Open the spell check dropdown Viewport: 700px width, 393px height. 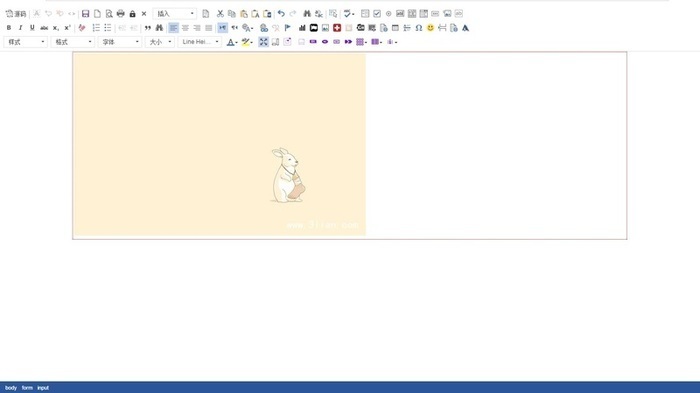[x=349, y=14]
